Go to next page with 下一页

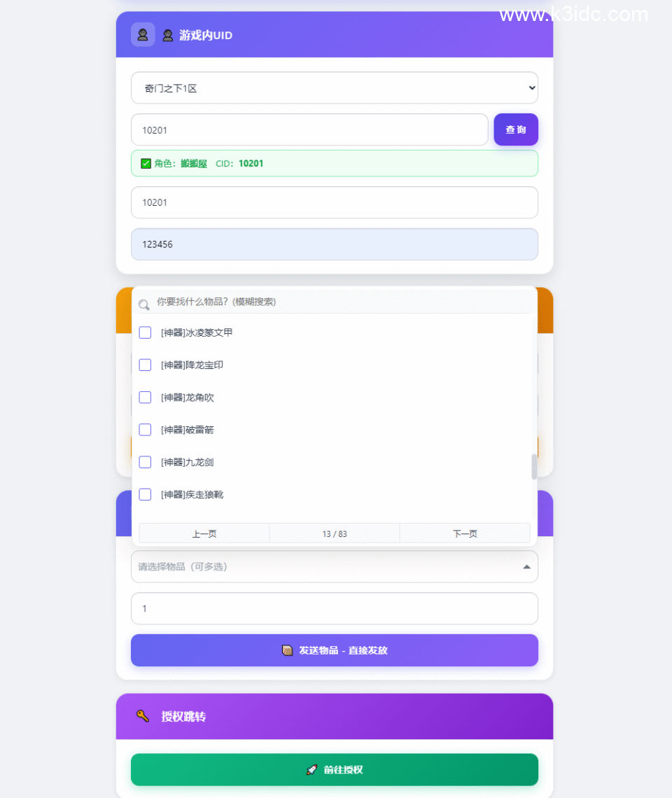(465, 533)
